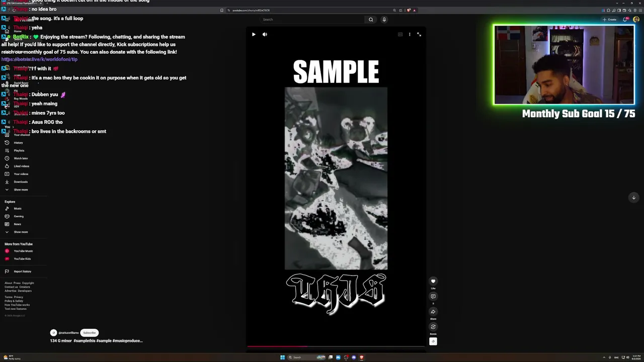
Task: Go to the next Short with the down arrow
Action: pyautogui.click(x=633, y=197)
